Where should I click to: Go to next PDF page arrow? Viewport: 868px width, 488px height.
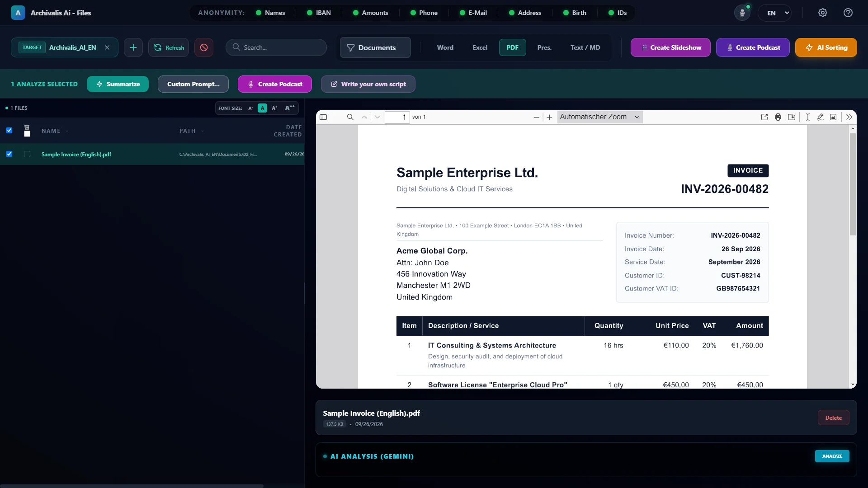pos(377,117)
